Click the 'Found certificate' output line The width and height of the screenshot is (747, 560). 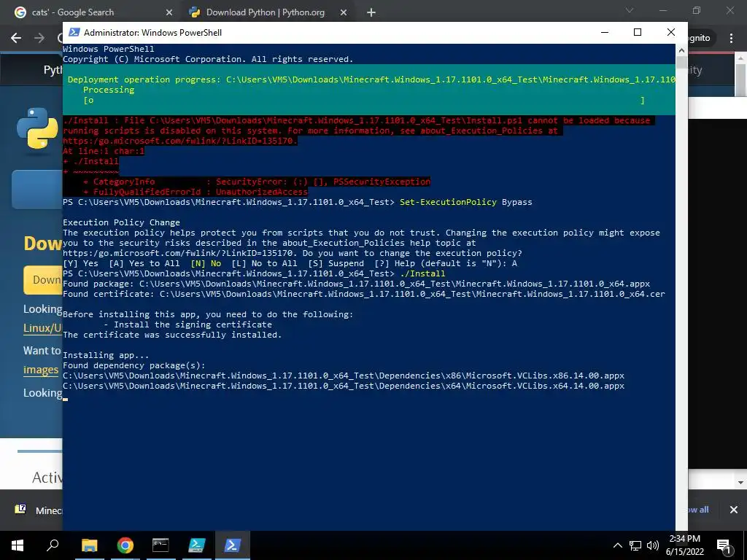point(364,294)
